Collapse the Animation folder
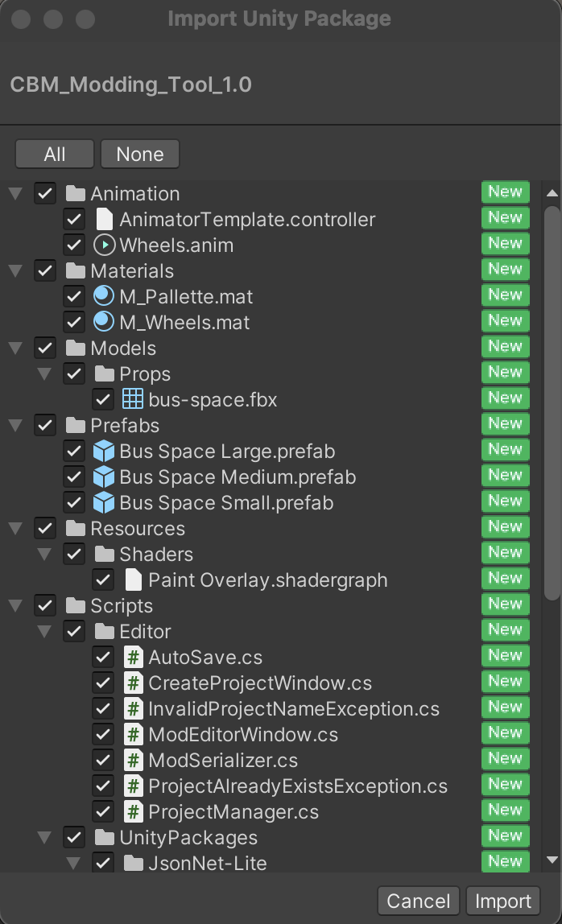 [14, 194]
